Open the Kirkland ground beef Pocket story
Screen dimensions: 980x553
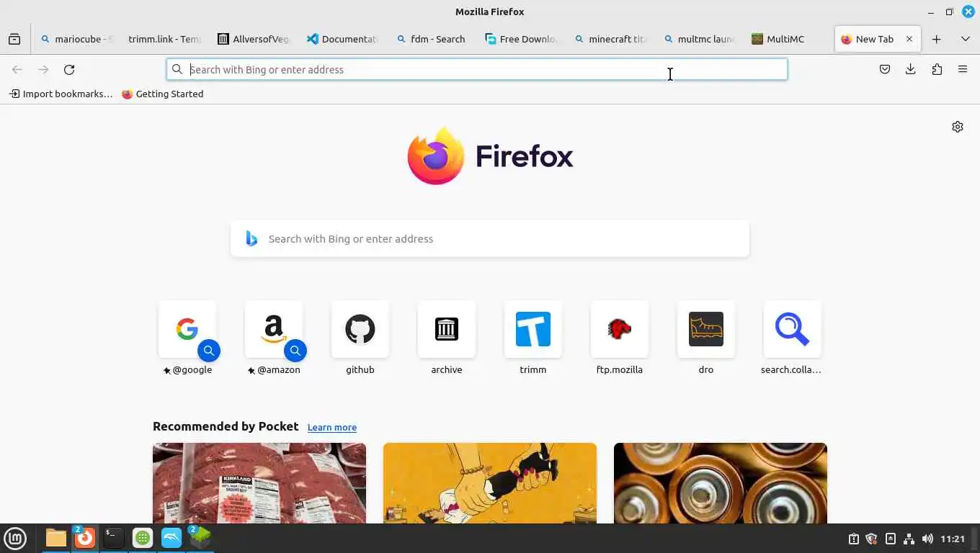tap(259, 483)
